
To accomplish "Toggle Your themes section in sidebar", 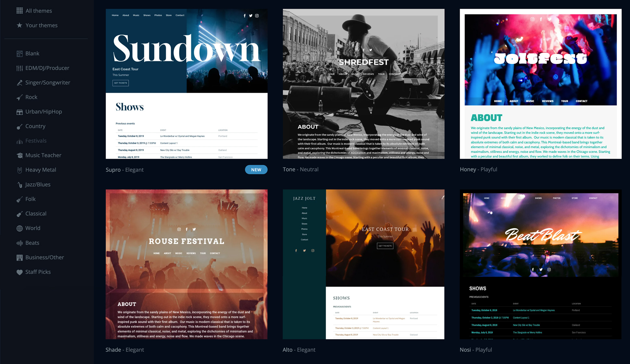I will click(x=42, y=25).
